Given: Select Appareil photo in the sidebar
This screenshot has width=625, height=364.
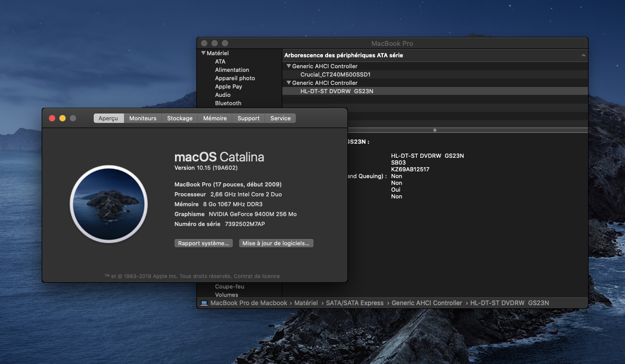Looking at the screenshot, I should [235, 78].
